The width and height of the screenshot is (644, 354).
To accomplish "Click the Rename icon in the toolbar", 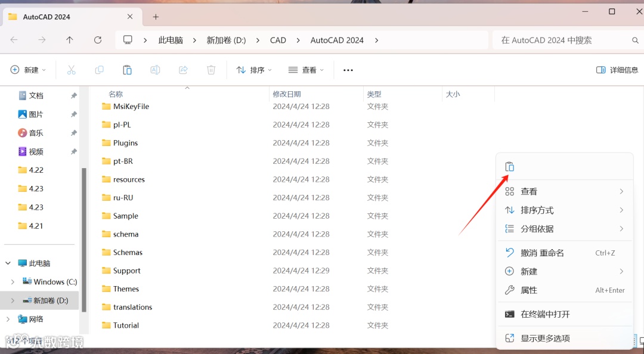I will point(155,70).
